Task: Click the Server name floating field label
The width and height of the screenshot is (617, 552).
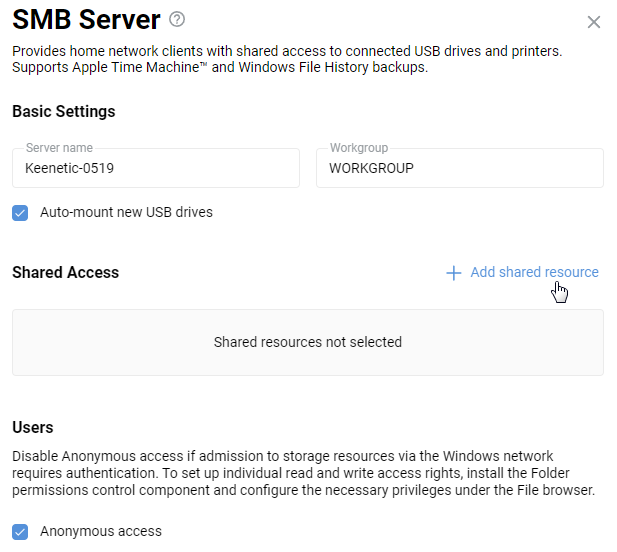Action: coord(59,148)
